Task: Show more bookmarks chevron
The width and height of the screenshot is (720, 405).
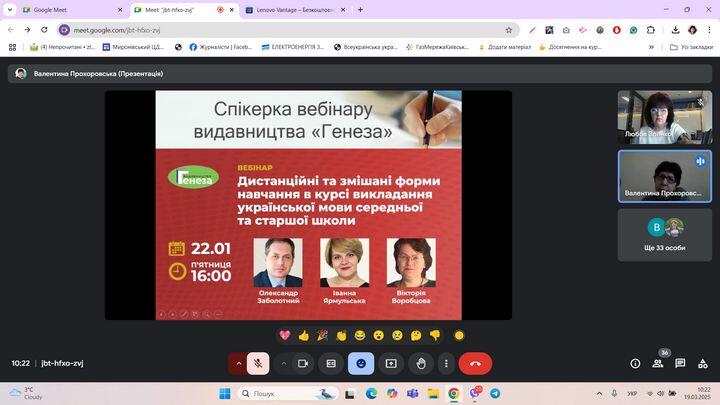Action: pyautogui.click(x=651, y=47)
